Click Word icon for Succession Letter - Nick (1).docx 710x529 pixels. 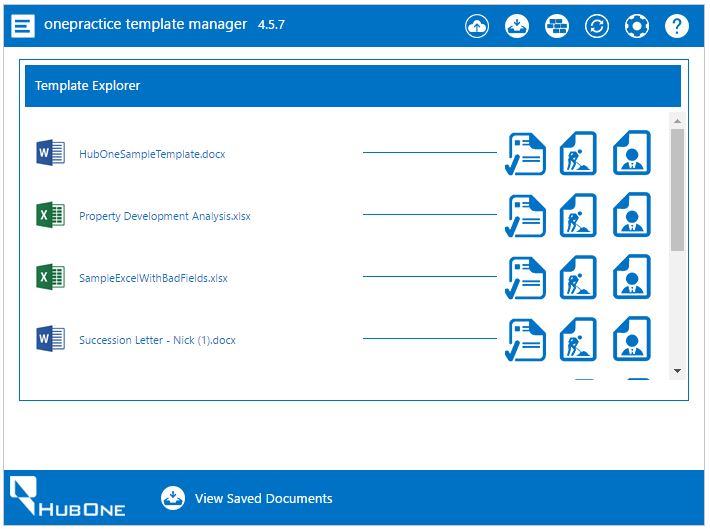pos(51,339)
